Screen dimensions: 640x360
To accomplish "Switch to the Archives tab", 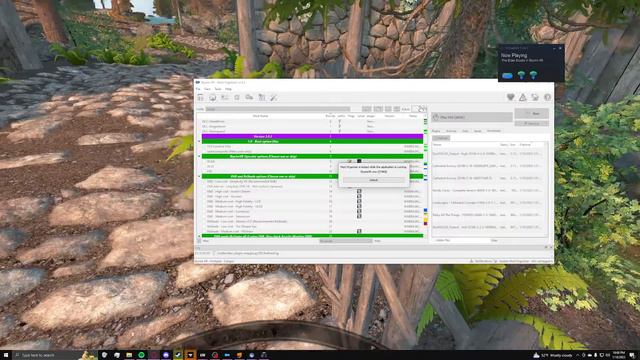I will (451, 131).
